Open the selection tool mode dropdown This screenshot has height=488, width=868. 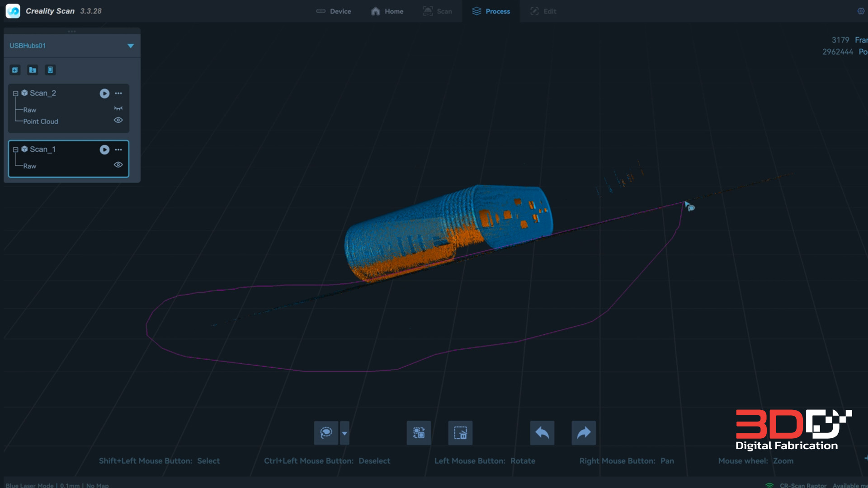(345, 432)
